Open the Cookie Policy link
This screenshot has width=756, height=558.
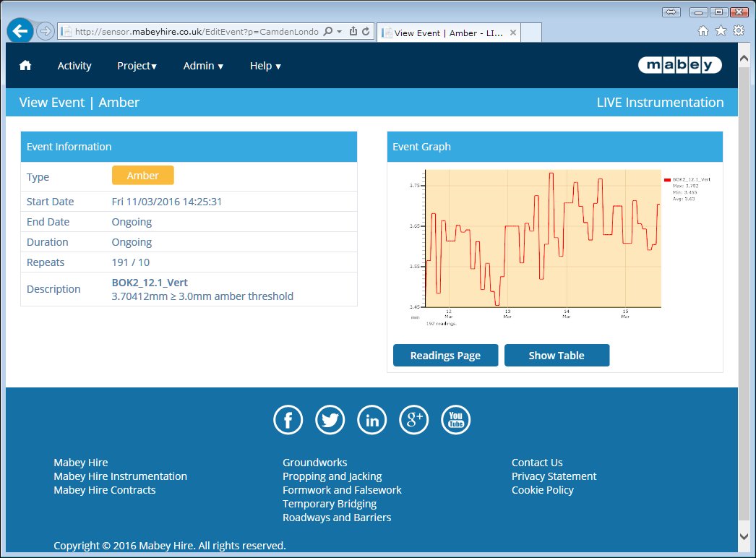[542, 490]
